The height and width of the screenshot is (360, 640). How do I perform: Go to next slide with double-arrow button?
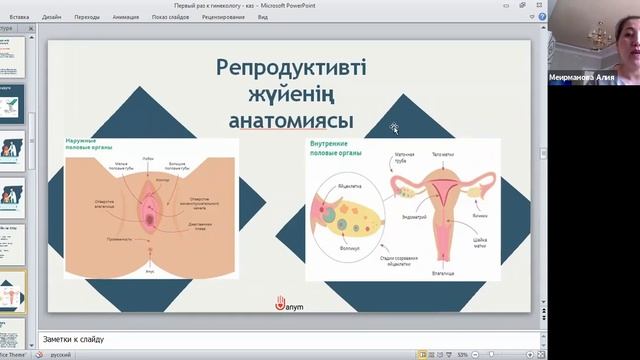click(x=543, y=318)
